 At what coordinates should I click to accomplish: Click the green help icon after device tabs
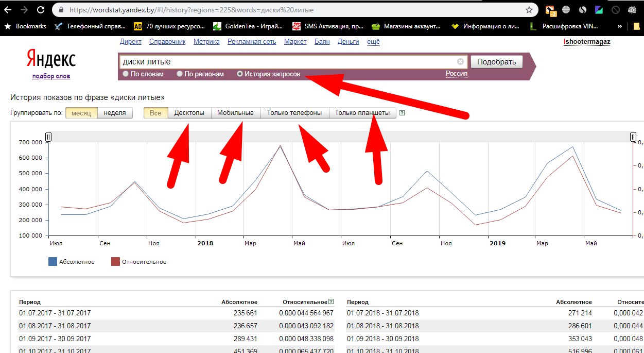402,113
